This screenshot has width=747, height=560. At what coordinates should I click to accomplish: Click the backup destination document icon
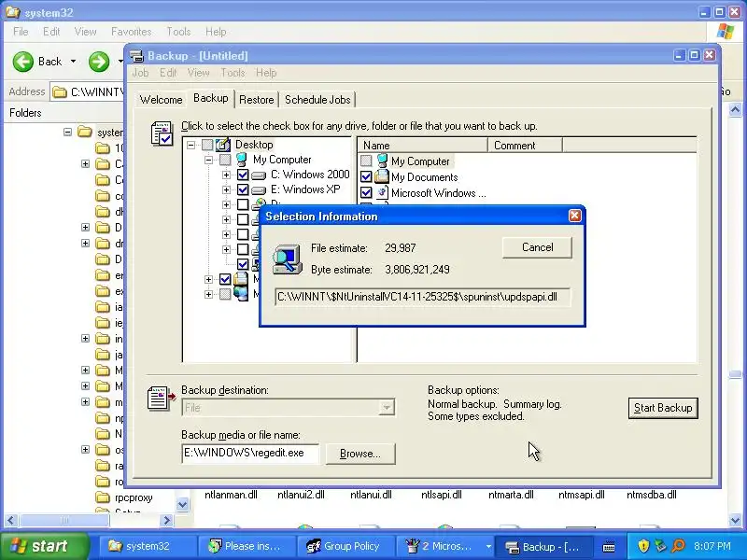point(161,399)
